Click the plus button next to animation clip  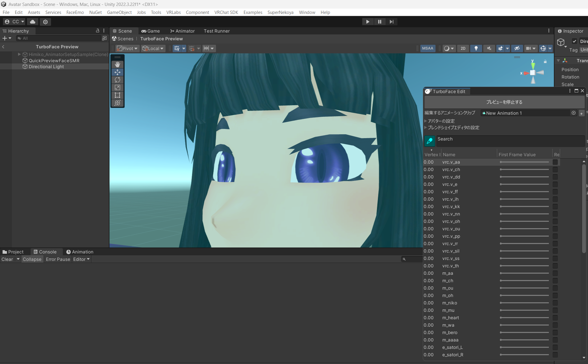(x=581, y=113)
